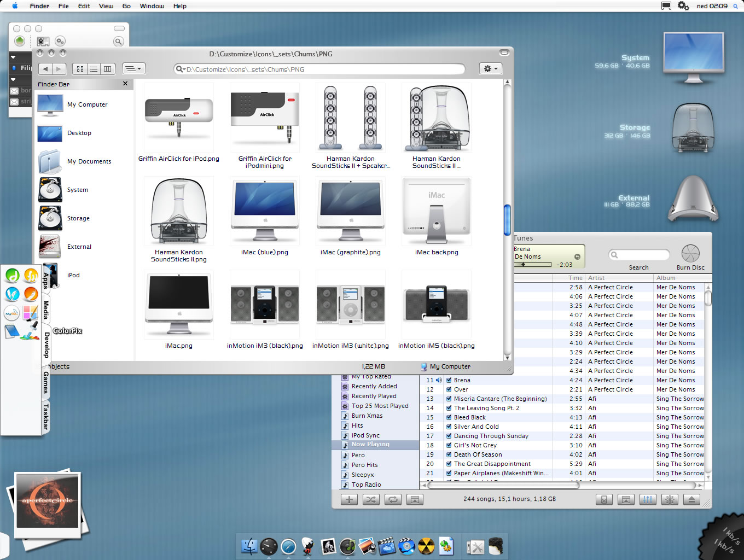Image resolution: width=744 pixels, height=560 pixels.
Task: Open the Go menu
Action: 126,6
